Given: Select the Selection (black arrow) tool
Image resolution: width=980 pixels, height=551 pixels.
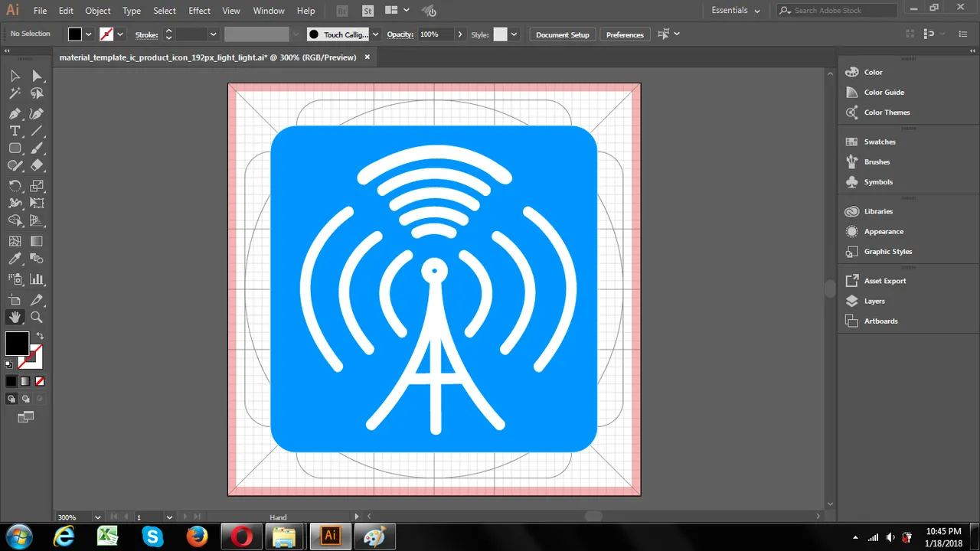Looking at the screenshot, I should pyautogui.click(x=15, y=75).
